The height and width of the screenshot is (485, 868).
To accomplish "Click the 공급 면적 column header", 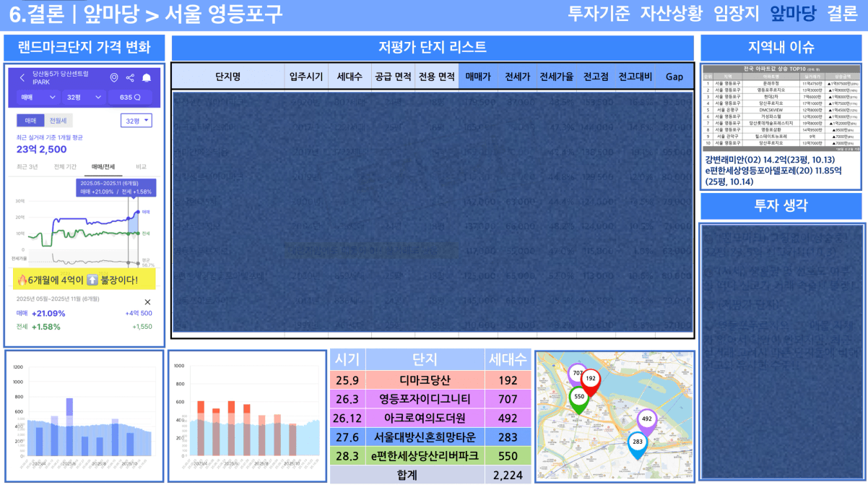I will (x=393, y=77).
